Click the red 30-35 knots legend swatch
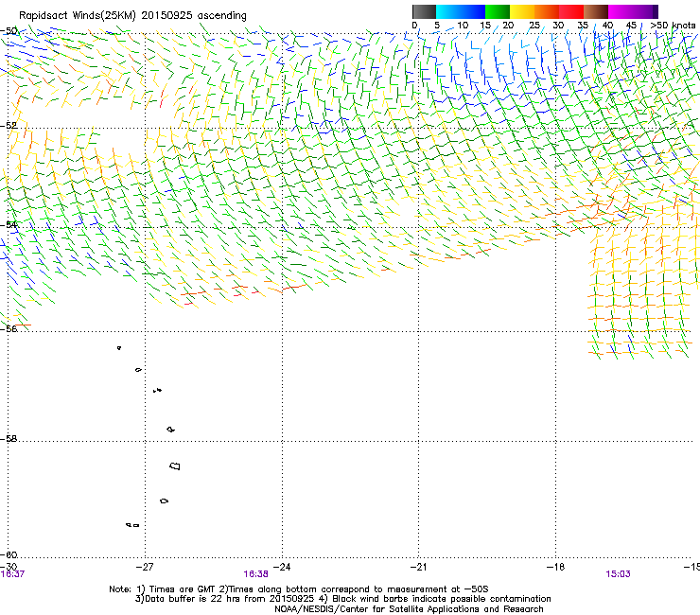 [x=571, y=11]
